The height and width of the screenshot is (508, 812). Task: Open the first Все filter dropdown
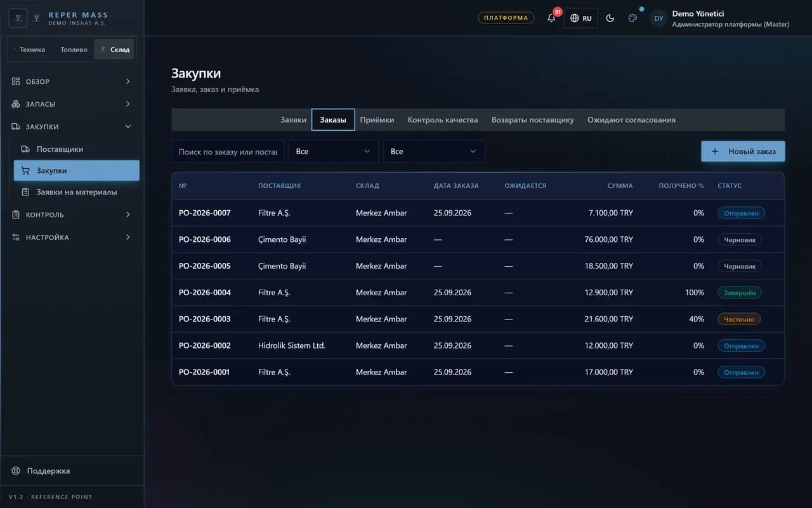(334, 152)
